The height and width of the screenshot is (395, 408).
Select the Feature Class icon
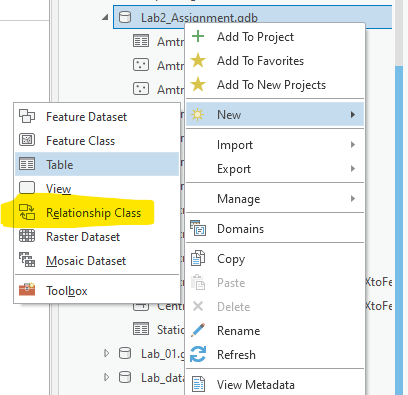point(27,140)
